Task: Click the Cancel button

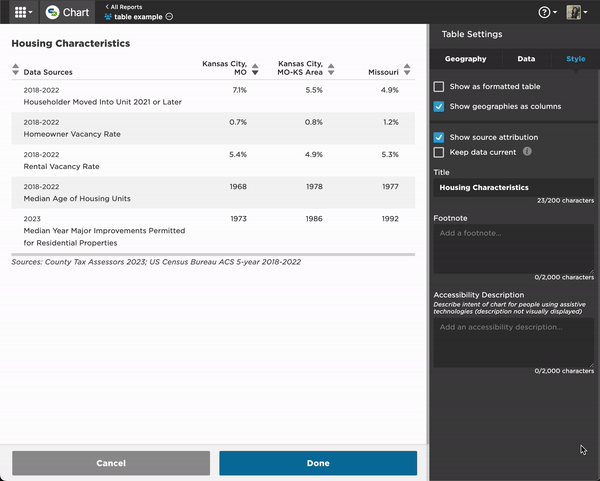Action: coord(111,463)
